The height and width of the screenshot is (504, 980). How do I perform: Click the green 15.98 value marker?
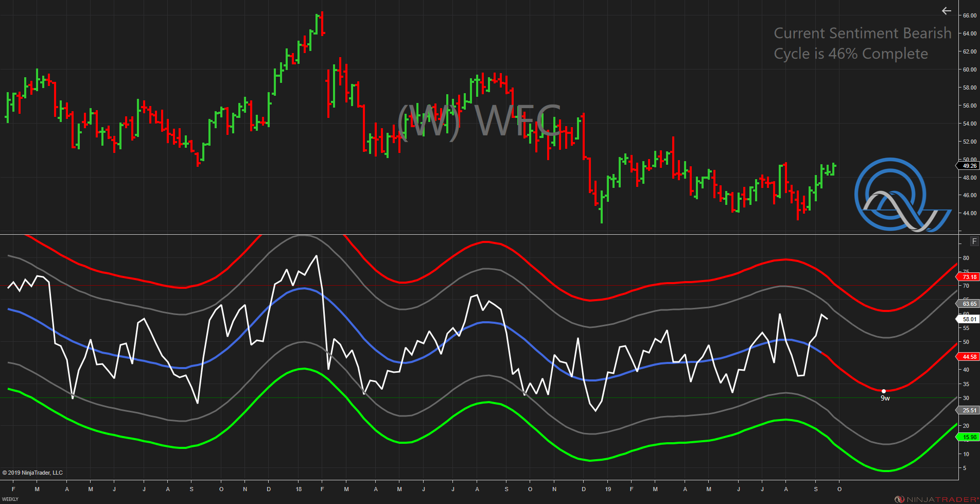pos(969,437)
